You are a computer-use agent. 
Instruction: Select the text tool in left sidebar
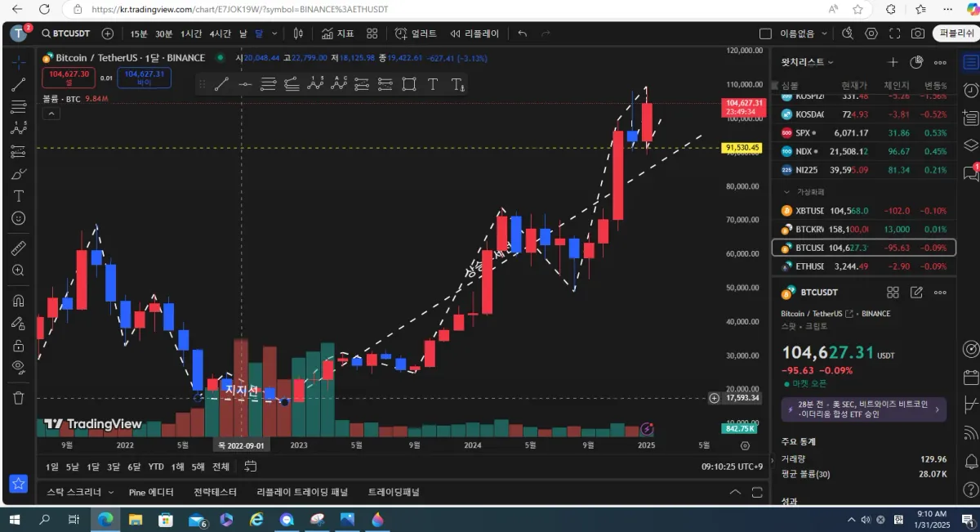point(18,196)
